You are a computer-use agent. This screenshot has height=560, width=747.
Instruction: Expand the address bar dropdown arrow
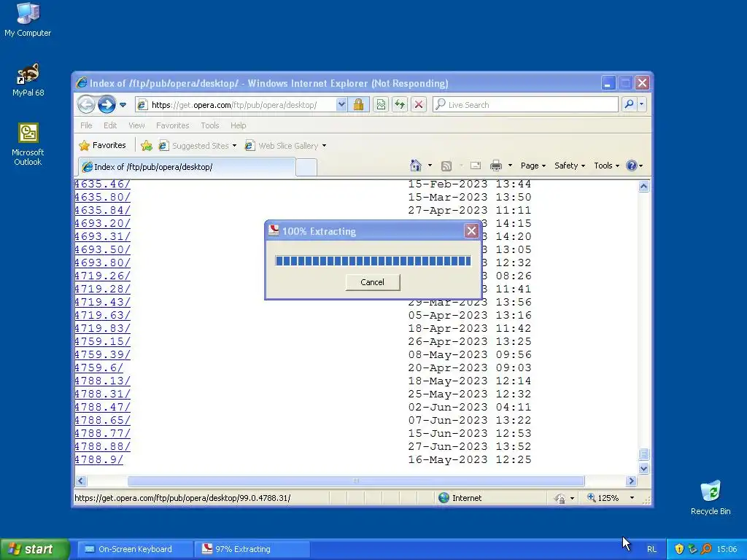coord(341,104)
